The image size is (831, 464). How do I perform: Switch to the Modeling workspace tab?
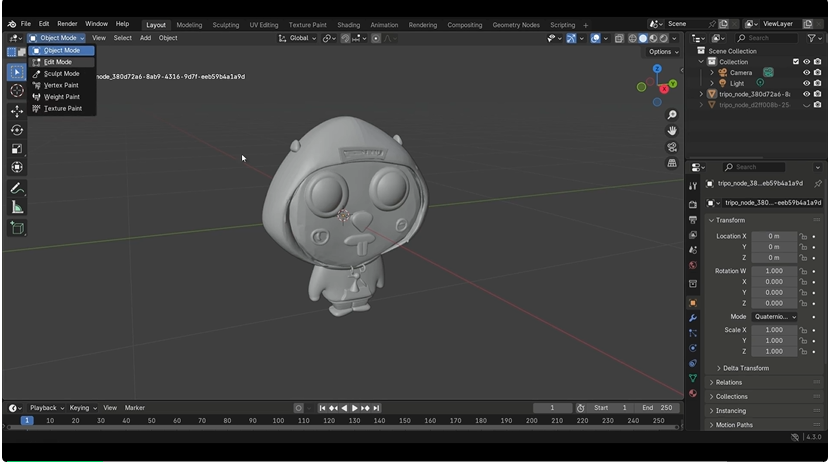[189, 25]
